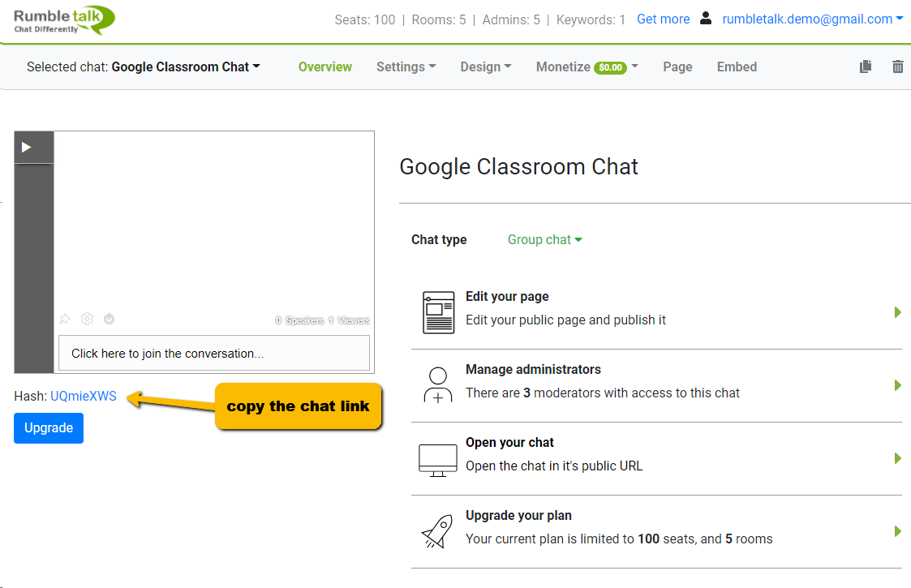The image size is (911, 588).
Task: Open the Monetize dropdown
Action: click(x=586, y=67)
